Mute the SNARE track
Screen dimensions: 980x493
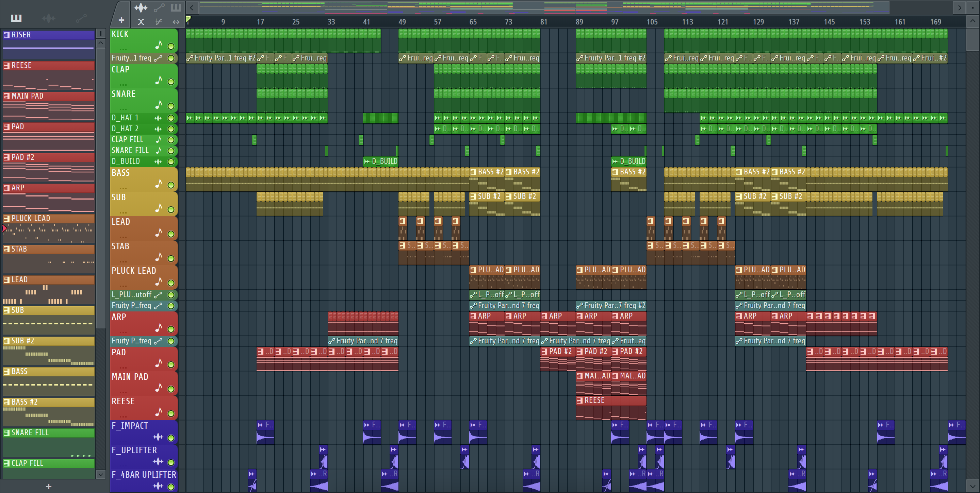pyautogui.click(x=171, y=106)
